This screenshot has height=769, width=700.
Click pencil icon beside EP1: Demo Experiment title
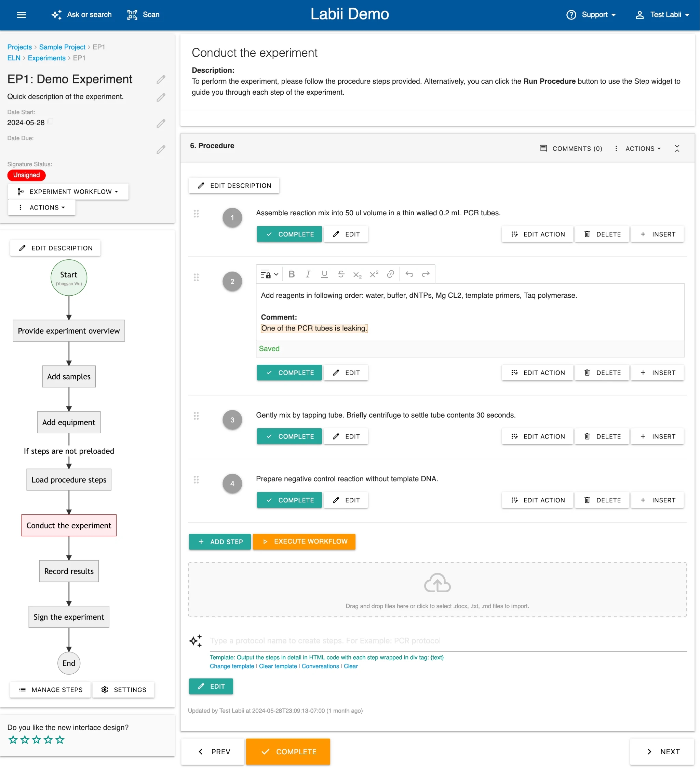tap(161, 79)
